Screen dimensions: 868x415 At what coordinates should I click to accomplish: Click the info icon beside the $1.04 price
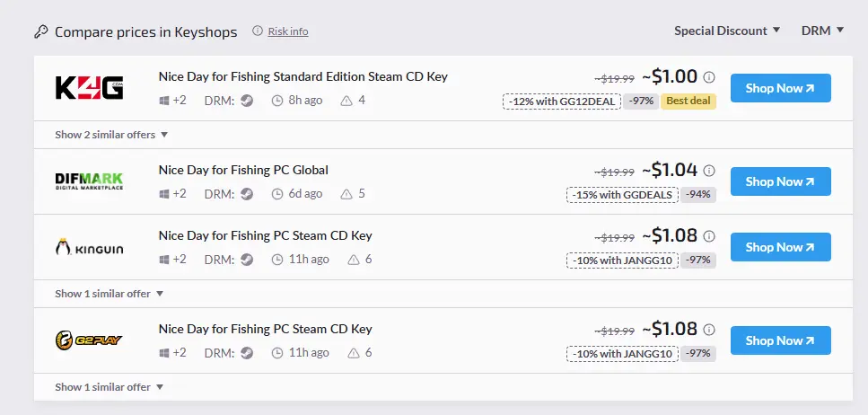pyautogui.click(x=709, y=171)
